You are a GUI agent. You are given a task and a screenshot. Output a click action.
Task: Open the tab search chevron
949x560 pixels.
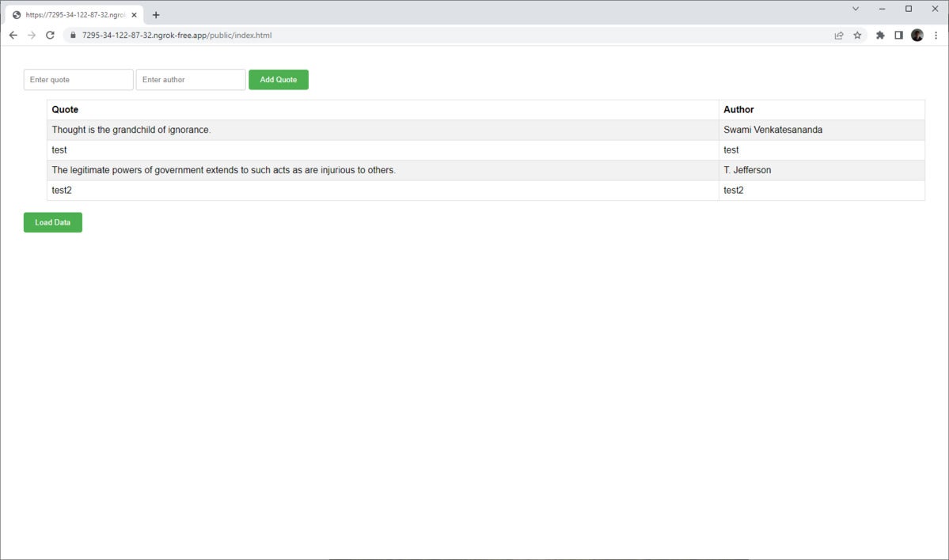(855, 9)
